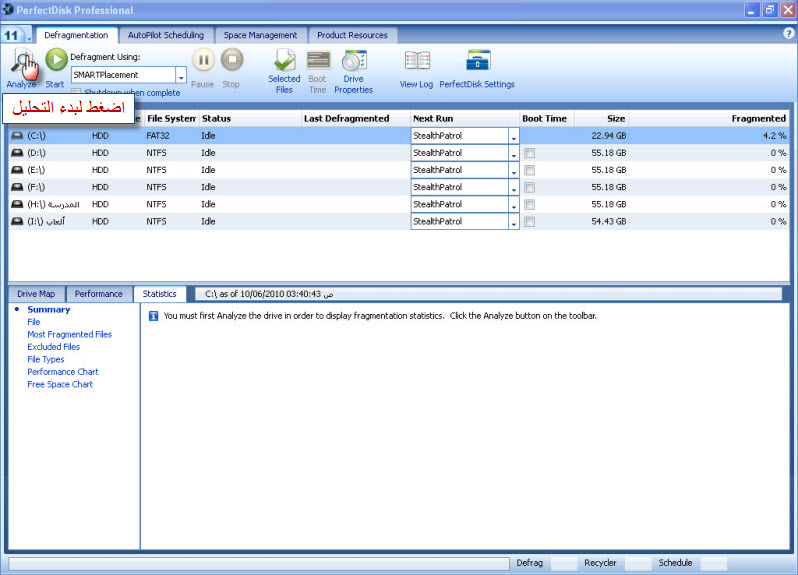This screenshot has width=798, height=575.
Task: Toggle Boot Time checkbox for D:\ drive
Action: (x=530, y=153)
